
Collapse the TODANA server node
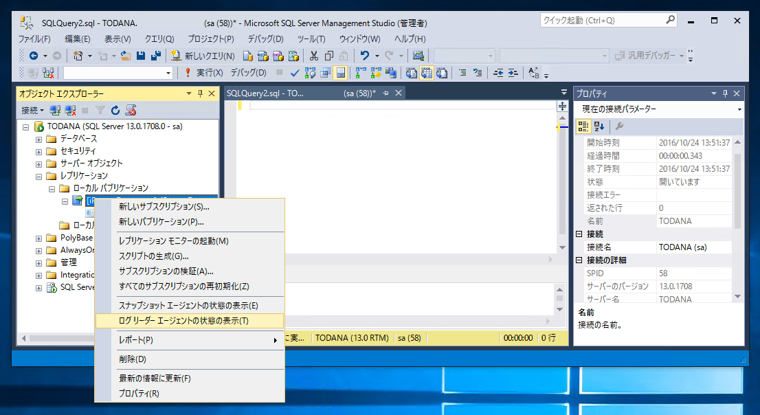click(x=26, y=127)
